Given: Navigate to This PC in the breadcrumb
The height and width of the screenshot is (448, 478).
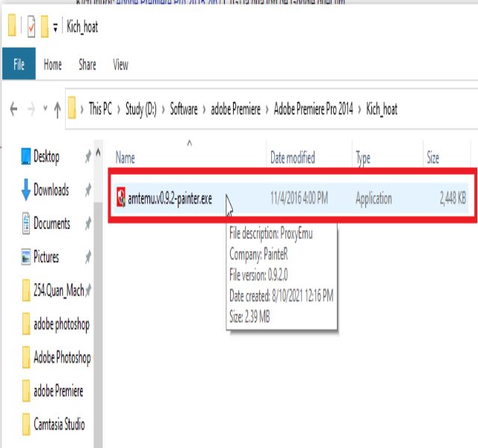Looking at the screenshot, I should 100,109.
